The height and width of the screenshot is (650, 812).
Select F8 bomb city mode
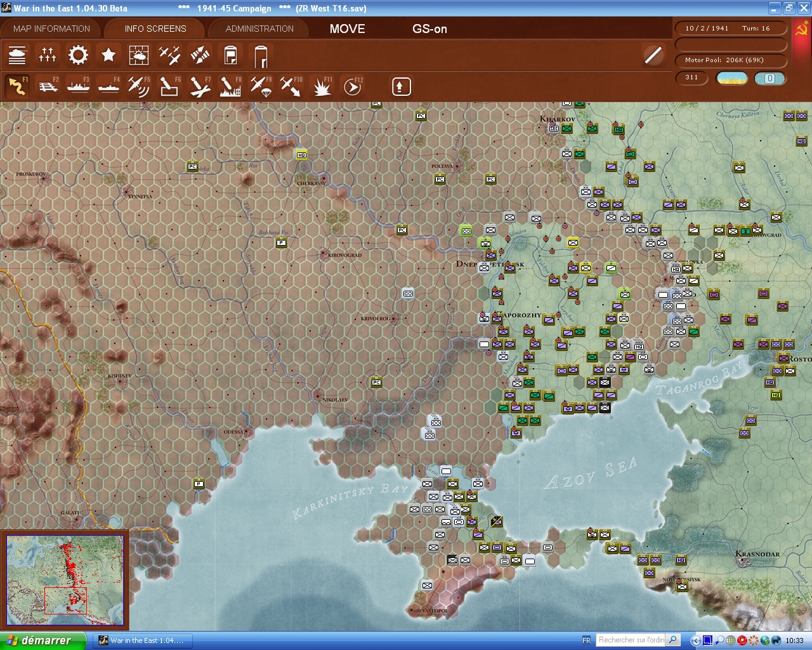(230, 86)
